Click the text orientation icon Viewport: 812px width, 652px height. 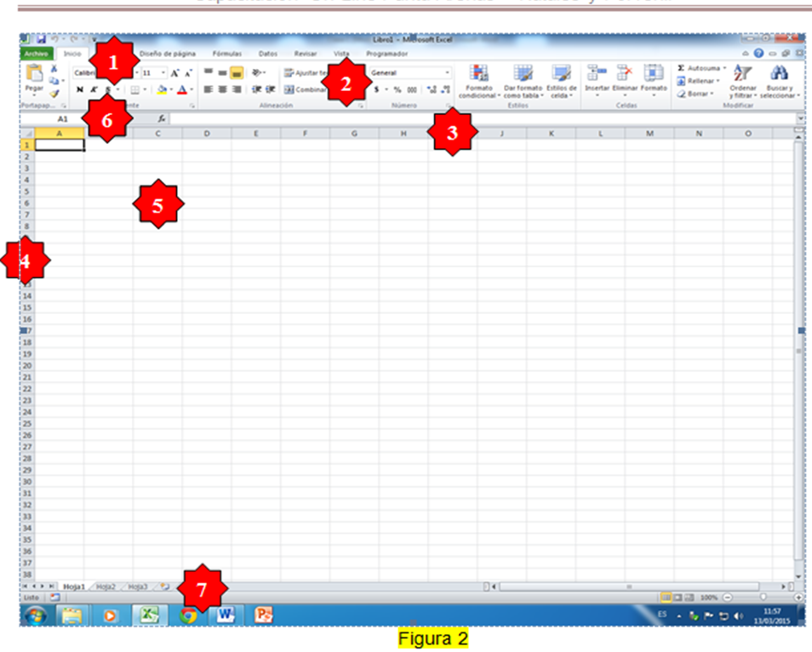256,73
